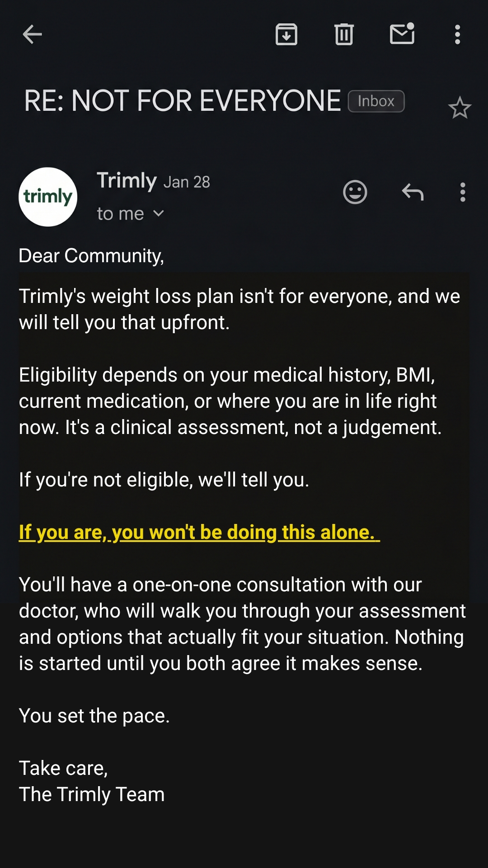Tap 'to me' recipient text
Screen dimensions: 488x868
coord(120,213)
